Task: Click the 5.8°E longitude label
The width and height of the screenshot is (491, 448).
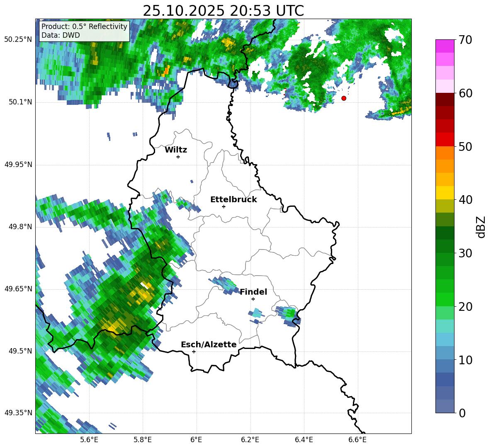Action: click(143, 440)
